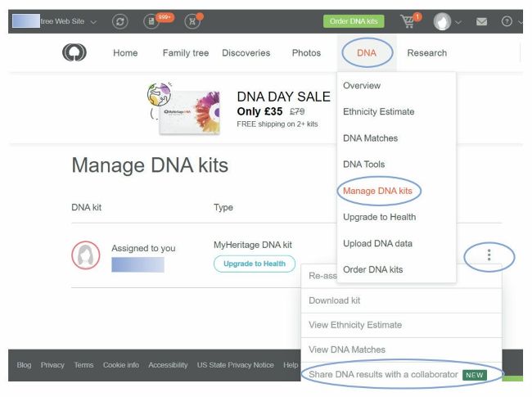Click the DNA DAY SALE heading
The width and height of the screenshot is (532, 397).
pyautogui.click(x=284, y=97)
